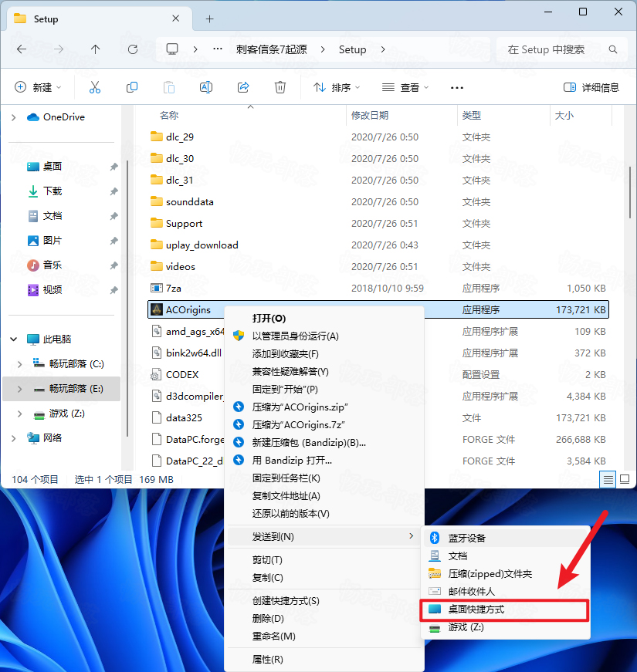Click 重命名(M) in context menu
This screenshot has height=672, width=637.
pos(324,637)
